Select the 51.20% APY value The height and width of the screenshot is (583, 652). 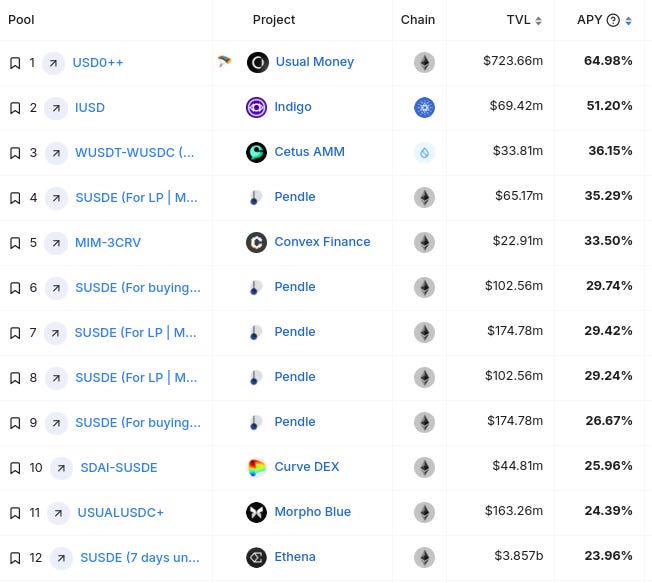(610, 106)
